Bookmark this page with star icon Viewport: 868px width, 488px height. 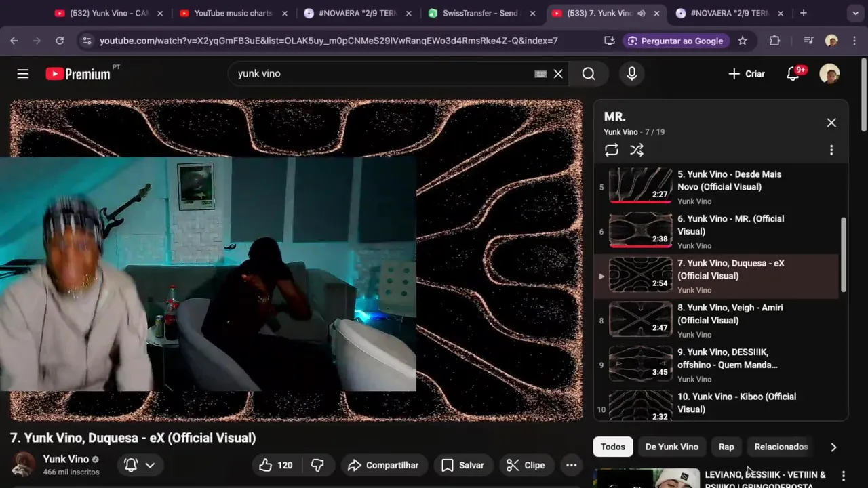pyautogui.click(x=743, y=41)
